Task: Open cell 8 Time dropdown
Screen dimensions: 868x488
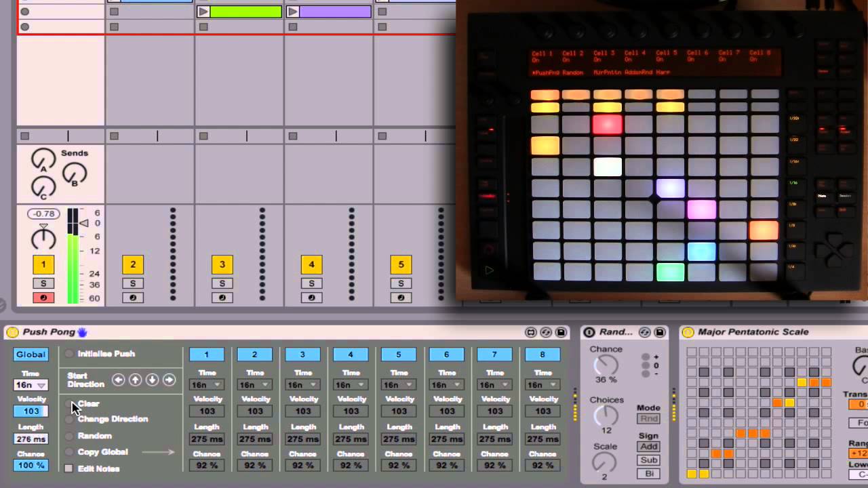Action: tap(543, 385)
